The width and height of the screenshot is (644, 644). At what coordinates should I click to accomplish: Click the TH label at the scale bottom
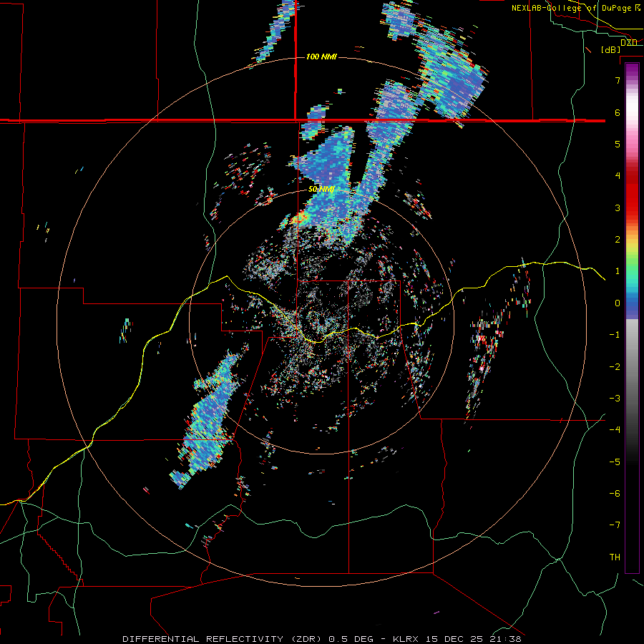click(x=615, y=557)
